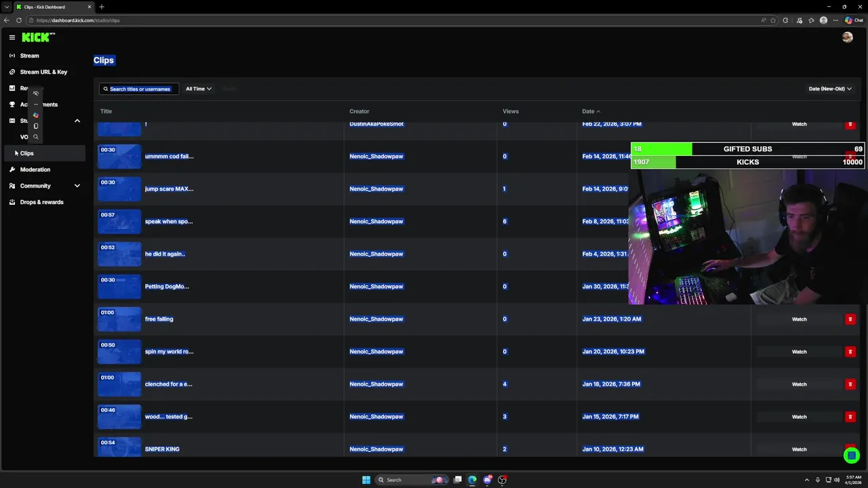
Task: Open Drops & rewards page
Action: [x=41, y=202]
